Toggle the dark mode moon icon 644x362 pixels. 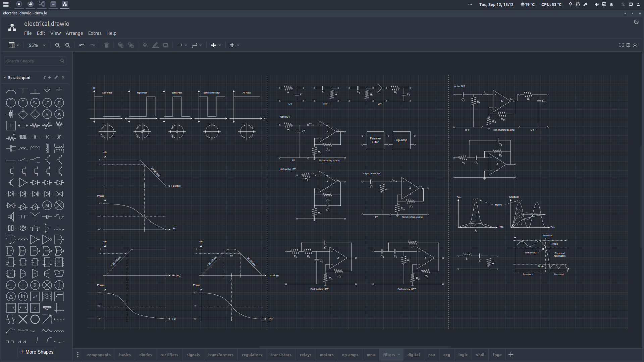coord(636,22)
